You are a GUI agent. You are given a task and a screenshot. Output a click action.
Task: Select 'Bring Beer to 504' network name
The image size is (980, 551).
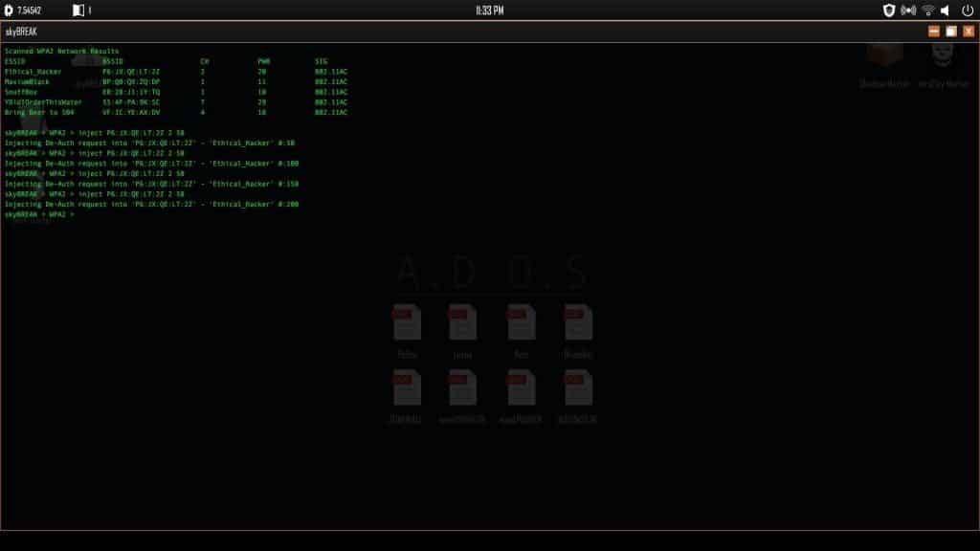(38, 113)
